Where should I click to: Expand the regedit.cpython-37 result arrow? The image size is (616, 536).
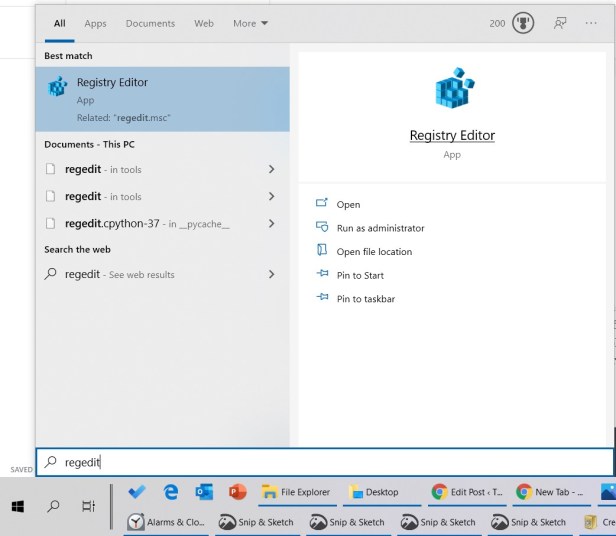pyautogui.click(x=271, y=224)
